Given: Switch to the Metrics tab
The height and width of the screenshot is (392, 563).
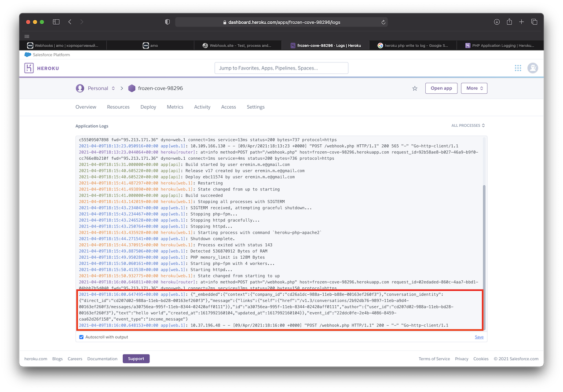Looking at the screenshot, I should (175, 107).
